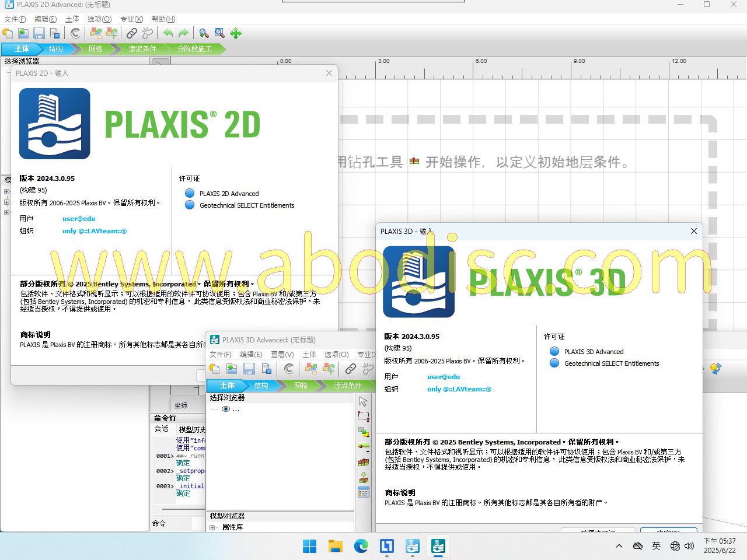Click the chain-link icon in the 2D toolbar

coord(132,33)
